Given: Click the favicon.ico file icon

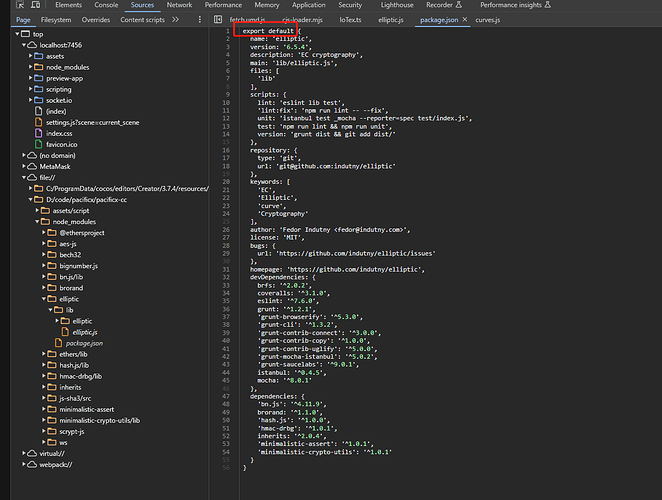Looking at the screenshot, I should (x=39, y=144).
